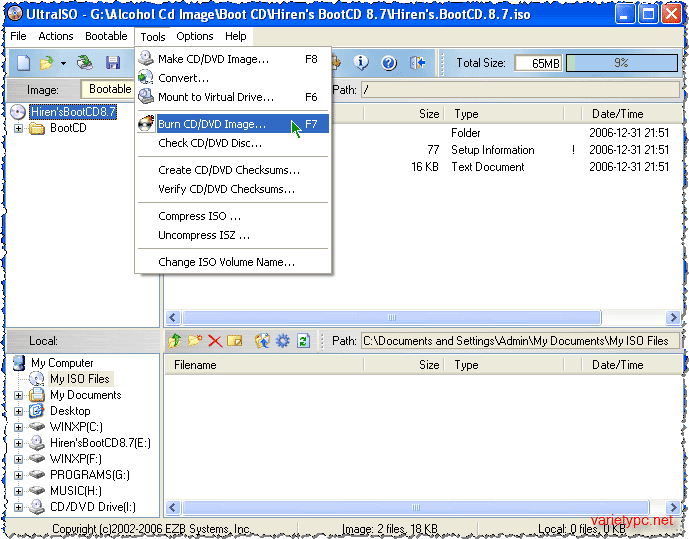Click the blue gear settings icon
689x539 pixels.
pyautogui.click(x=283, y=340)
